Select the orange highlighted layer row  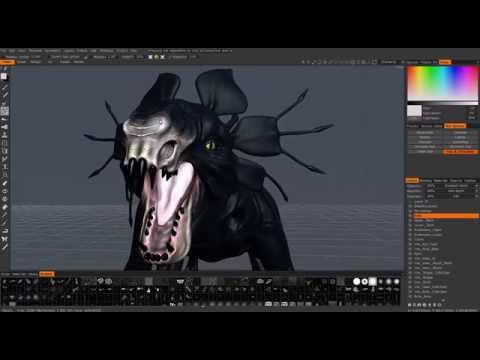tap(446, 216)
